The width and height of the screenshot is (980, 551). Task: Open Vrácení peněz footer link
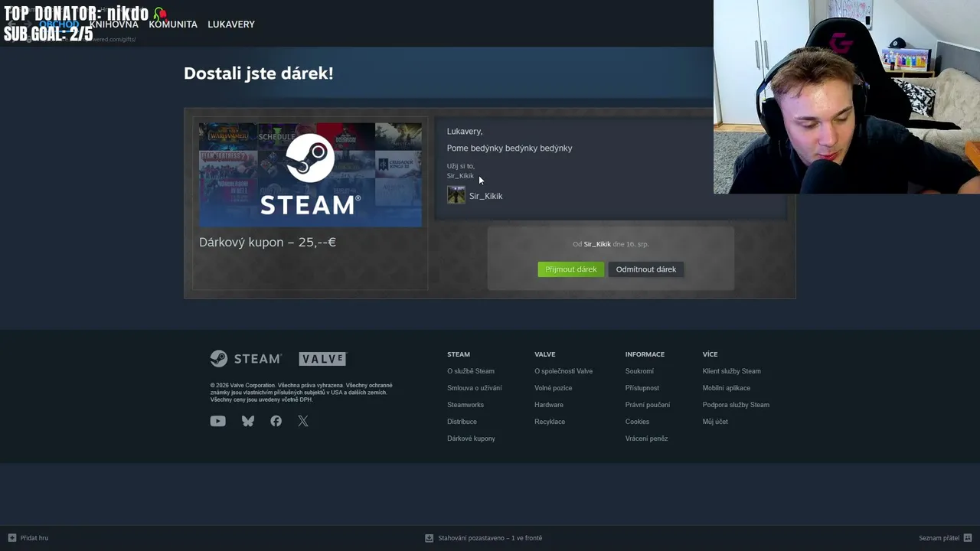pos(646,439)
